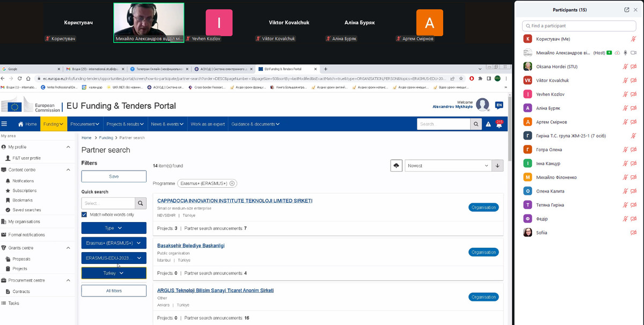Click the cloud download icon above results

(x=396, y=166)
